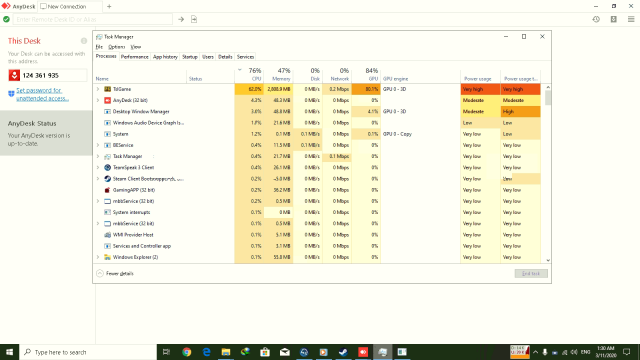
Task: Show hidden tray icons chevron
Action: 535,352
